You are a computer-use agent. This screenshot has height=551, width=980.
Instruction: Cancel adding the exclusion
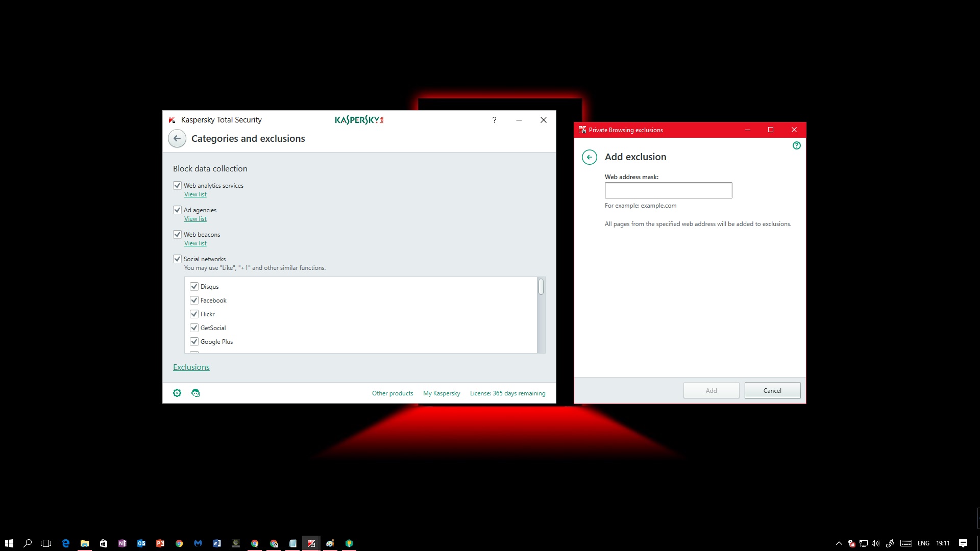coord(772,391)
